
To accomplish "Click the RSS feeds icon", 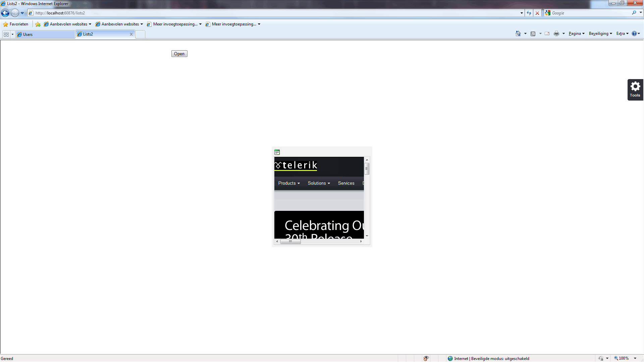I will pyautogui.click(x=533, y=34).
